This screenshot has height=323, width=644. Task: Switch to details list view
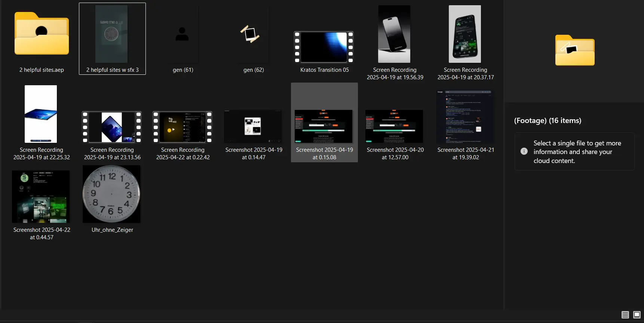point(625,315)
